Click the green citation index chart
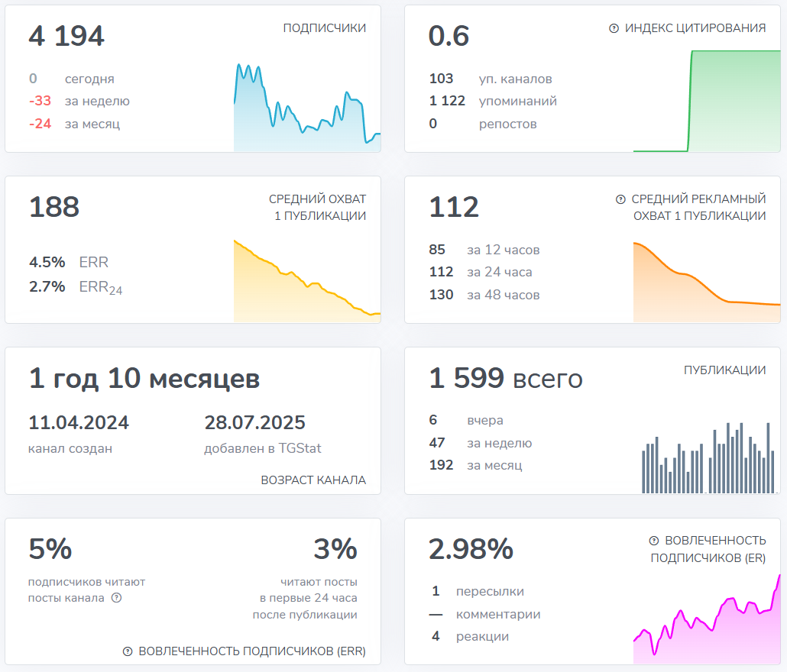Viewport: 787px width, 672px height. tap(706, 101)
